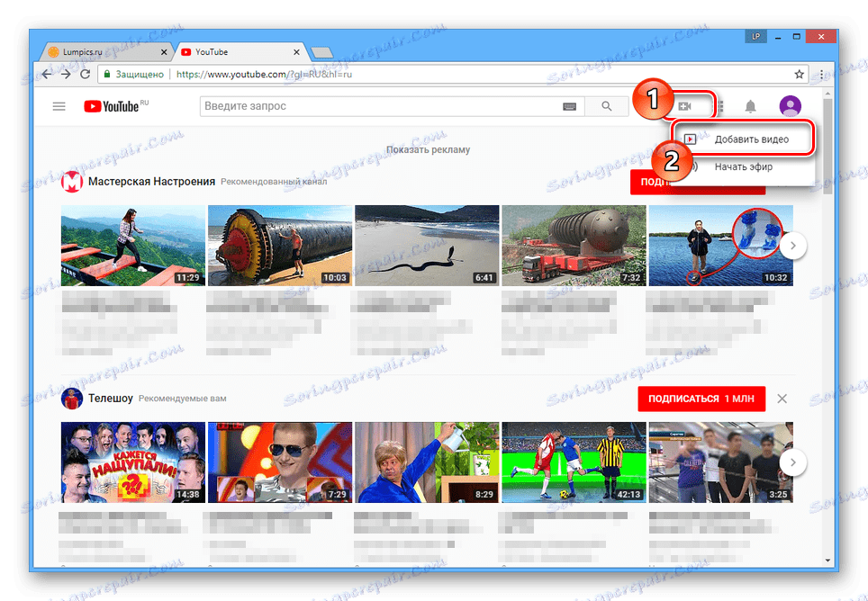Viewport: 868px width, 601px height.
Task: Show next videos in Мастерская Настроения row
Action: (792, 246)
